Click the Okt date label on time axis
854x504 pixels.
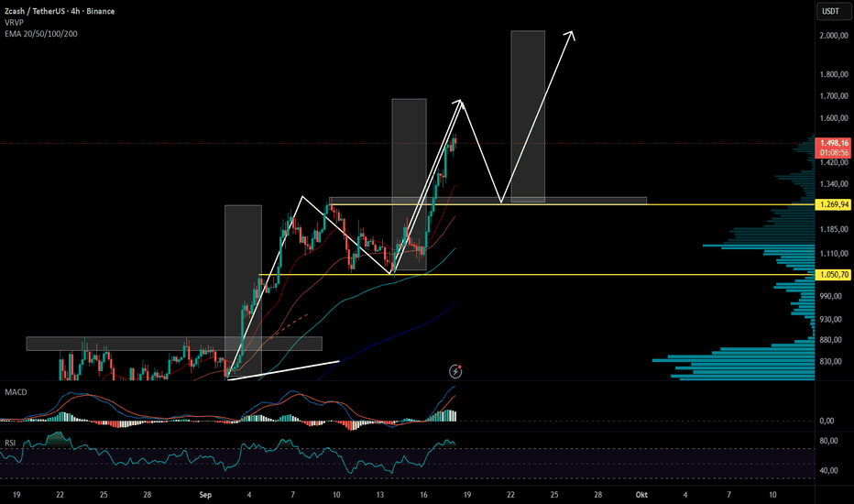pos(641,495)
